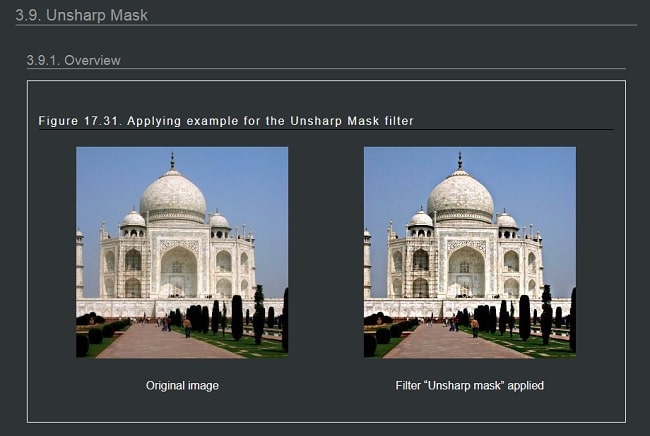Click the "Original image" caption

click(182, 386)
